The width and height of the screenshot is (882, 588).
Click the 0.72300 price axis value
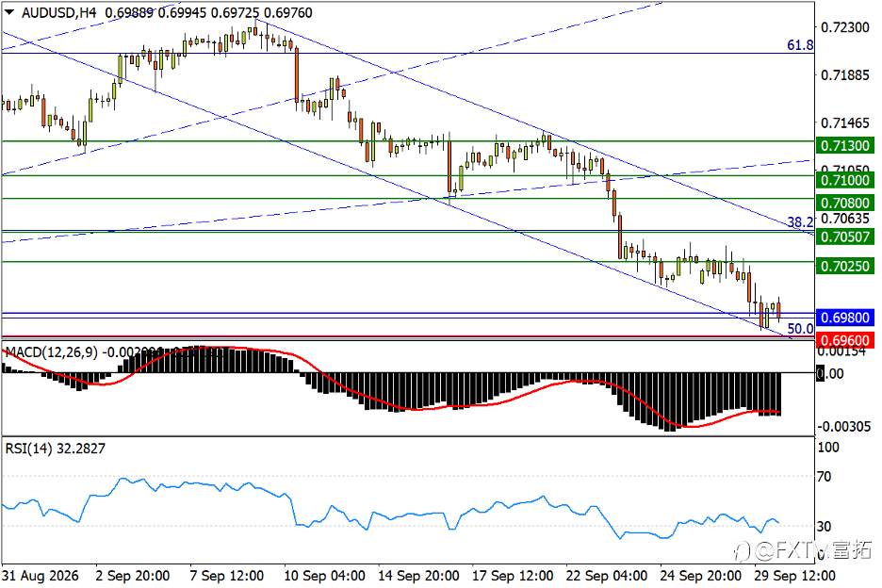tap(845, 27)
